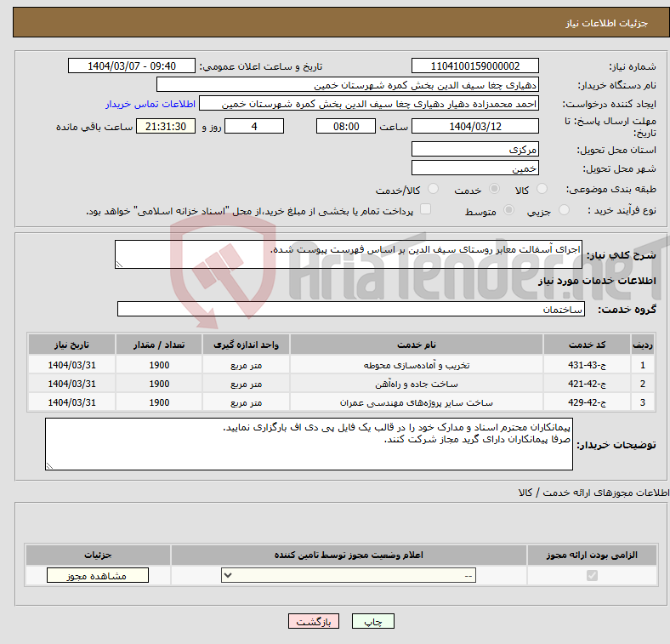Select the خدمت radio button
The width and height of the screenshot is (670, 644).
[x=494, y=189]
